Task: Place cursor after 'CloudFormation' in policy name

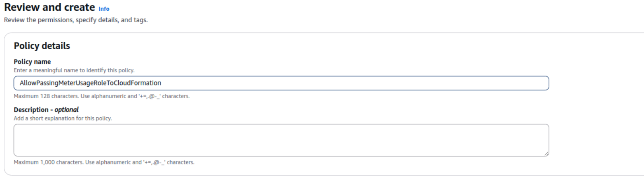Action: [162, 83]
